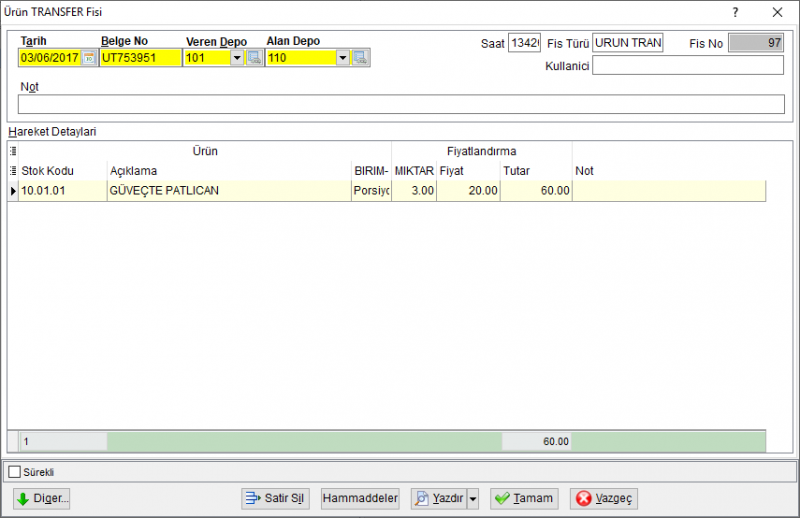Click the Belge No field UT753951
800x518 pixels.
(140, 58)
